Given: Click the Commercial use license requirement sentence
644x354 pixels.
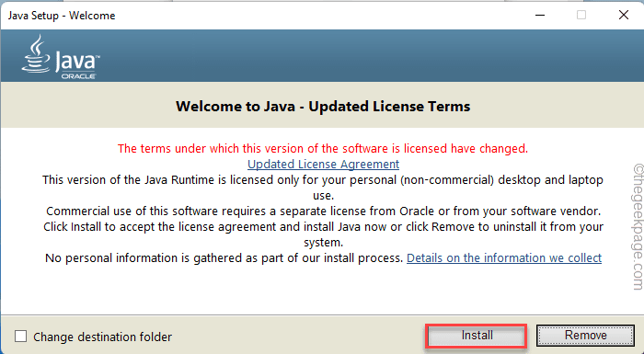Looking at the screenshot, I should point(323,211).
